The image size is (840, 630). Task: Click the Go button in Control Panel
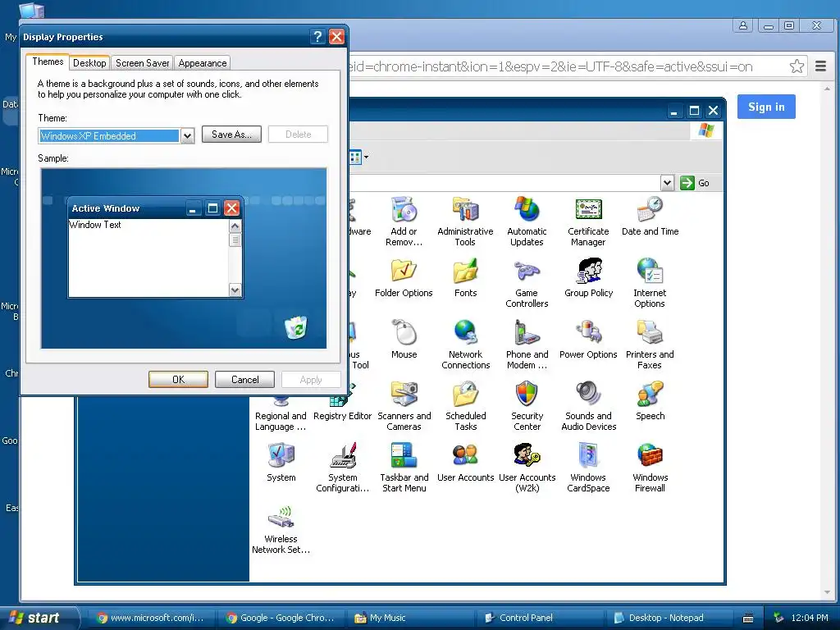(x=696, y=183)
